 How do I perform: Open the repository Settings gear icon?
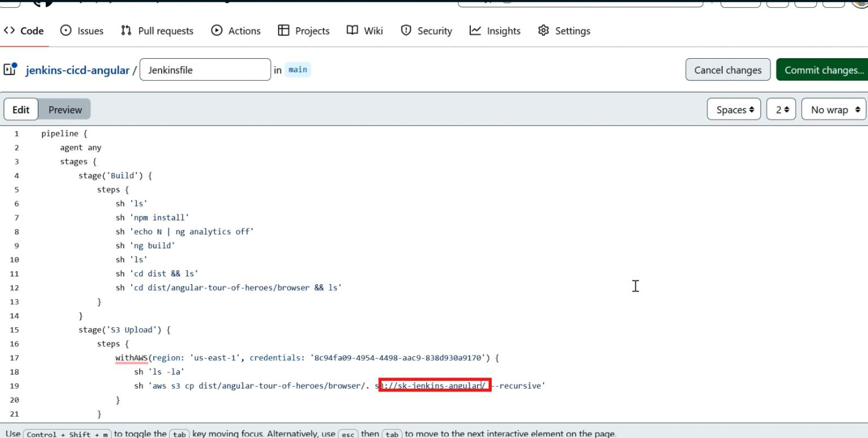tap(543, 31)
